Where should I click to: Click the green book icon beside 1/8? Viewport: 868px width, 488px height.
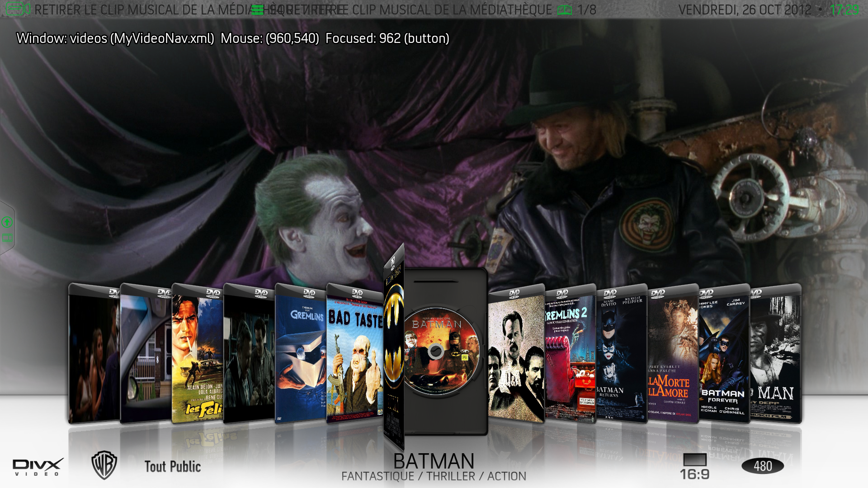tap(565, 10)
